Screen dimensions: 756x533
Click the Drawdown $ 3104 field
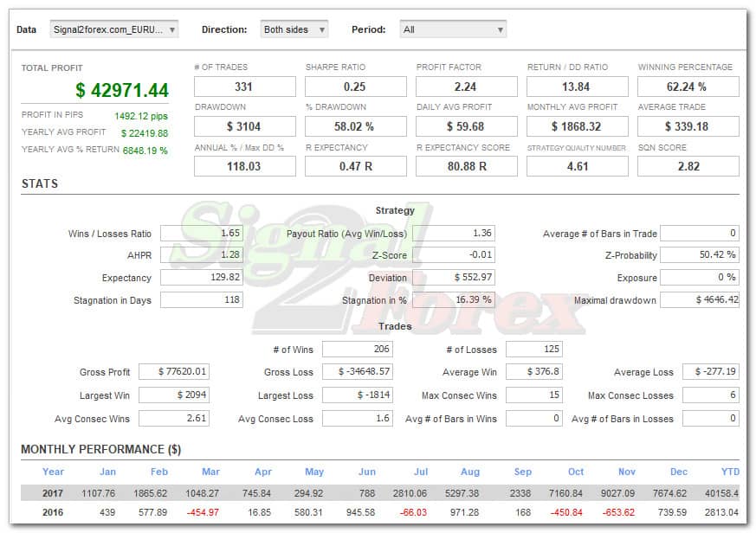tap(244, 126)
